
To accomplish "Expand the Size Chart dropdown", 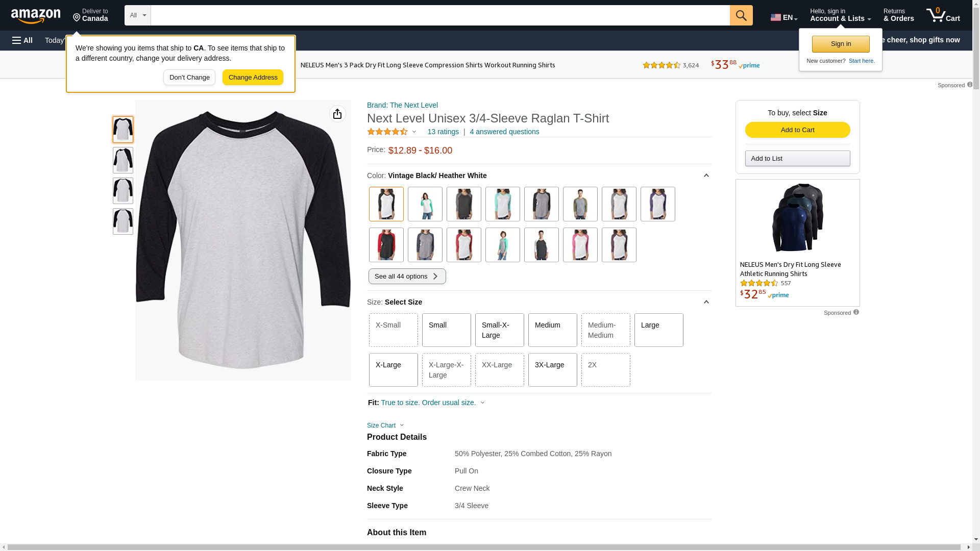I will click(385, 425).
